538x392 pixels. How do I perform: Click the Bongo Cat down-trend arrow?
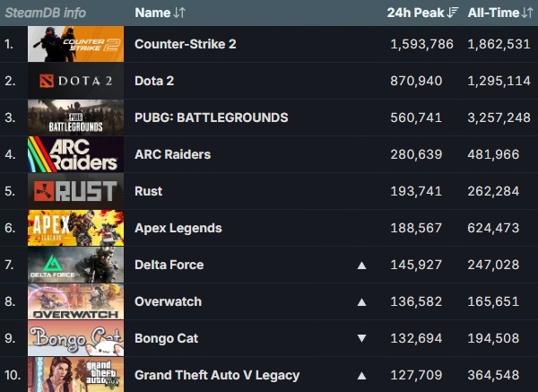tap(362, 338)
